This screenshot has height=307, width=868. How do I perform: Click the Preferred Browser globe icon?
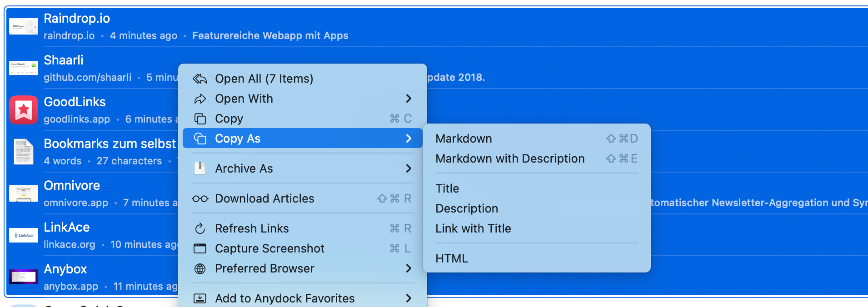click(200, 268)
